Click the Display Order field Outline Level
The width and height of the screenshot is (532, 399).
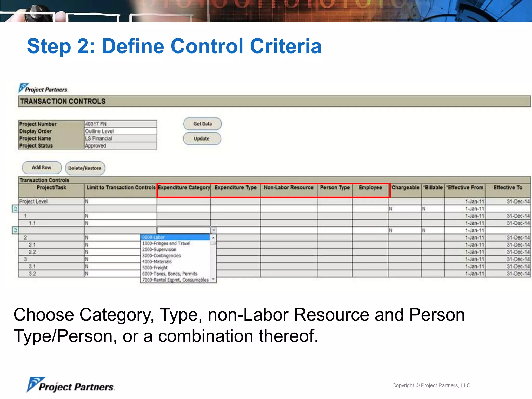[121, 131]
